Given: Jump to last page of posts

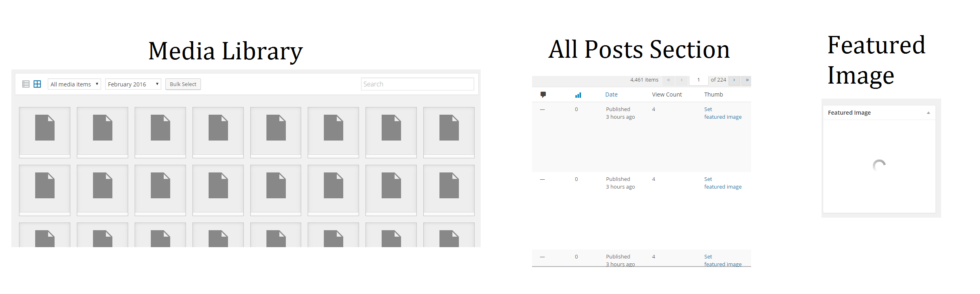Looking at the screenshot, I should pos(746,80).
